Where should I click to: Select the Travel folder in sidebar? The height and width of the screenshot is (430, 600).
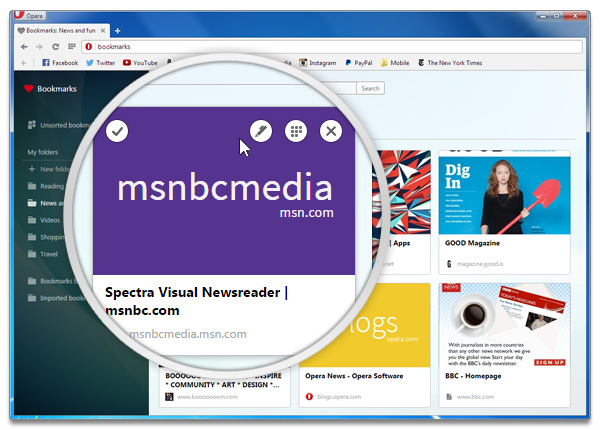pyautogui.click(x=49, y=254)
